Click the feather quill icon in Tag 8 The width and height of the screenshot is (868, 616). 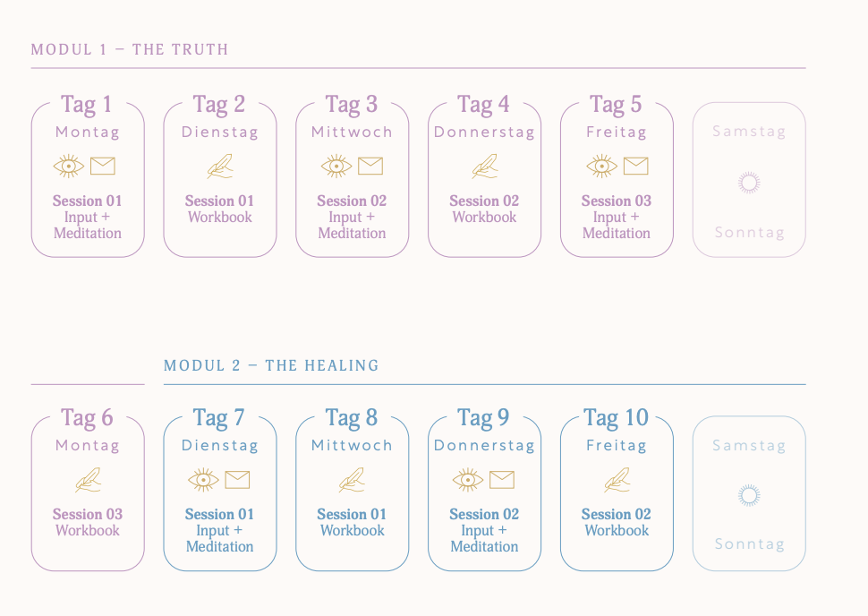(352, 480)
